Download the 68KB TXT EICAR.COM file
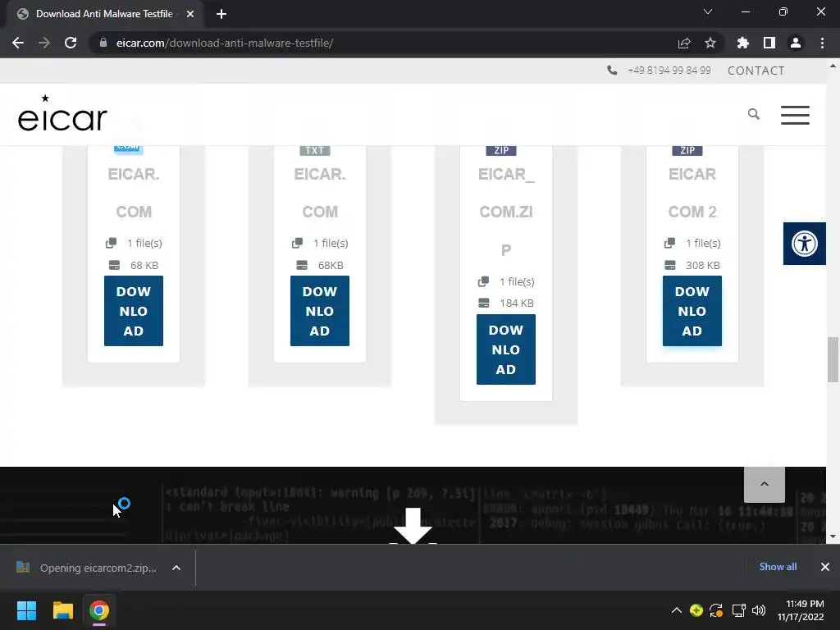The image size is (840, 630). point(320,311)
